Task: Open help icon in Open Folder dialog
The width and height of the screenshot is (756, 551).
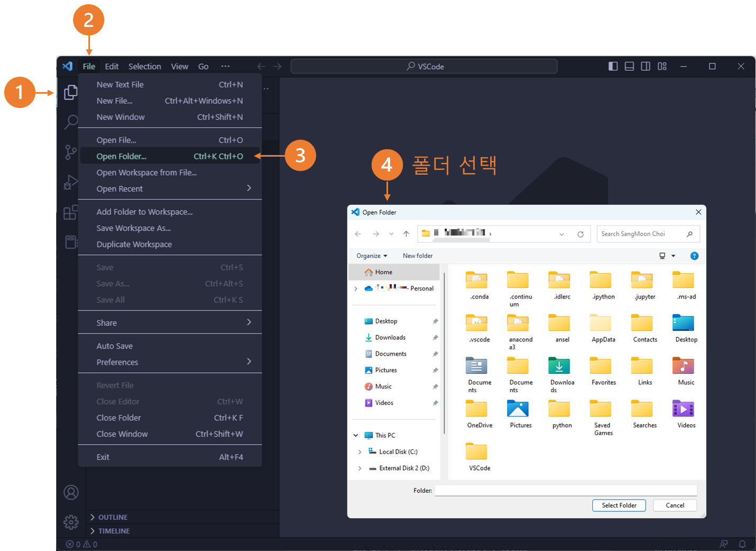Action: pyautogui.click(x=695, y=256)
